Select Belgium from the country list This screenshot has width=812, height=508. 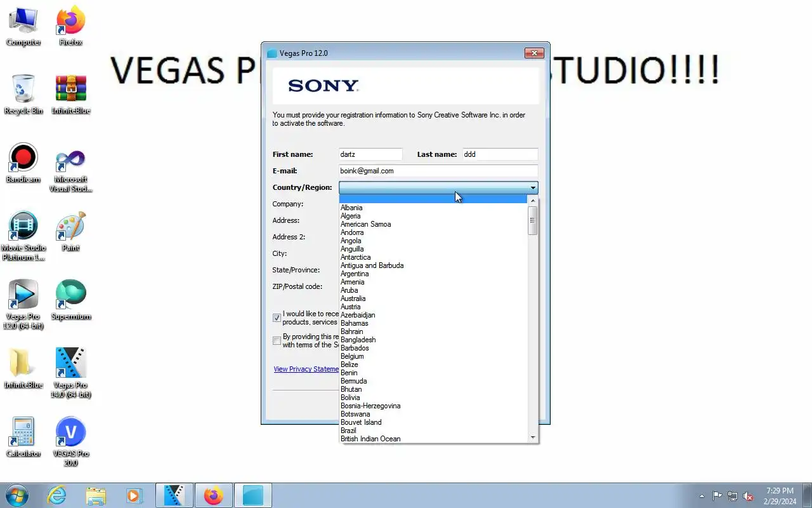tap(433, 356)
